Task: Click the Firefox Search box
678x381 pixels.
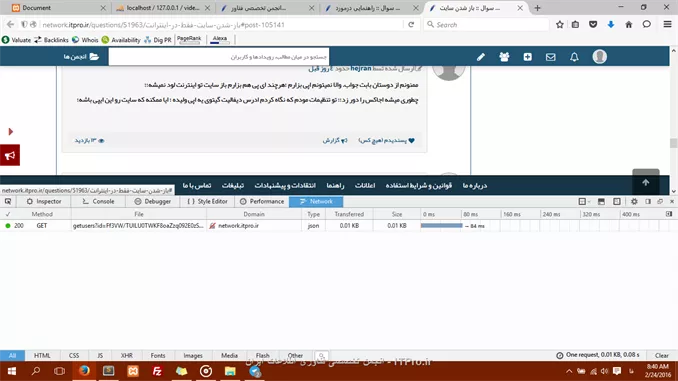Action: click(x=486, y=25)
